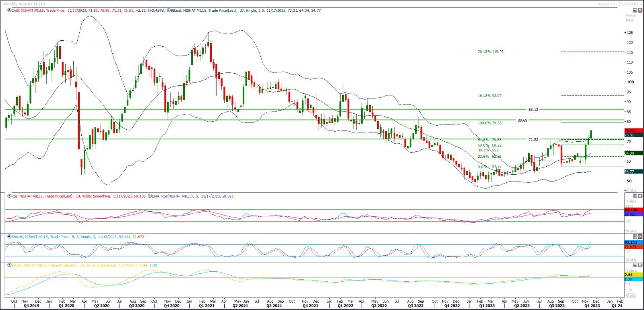
Task: Click the RSI indicator clock icon
Action: 9,196
